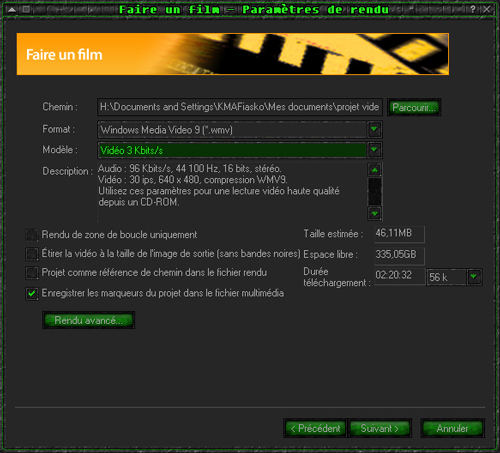Check Projet comme référence de chemin option
Screen dimensions: 500x453
click(32, 273)
